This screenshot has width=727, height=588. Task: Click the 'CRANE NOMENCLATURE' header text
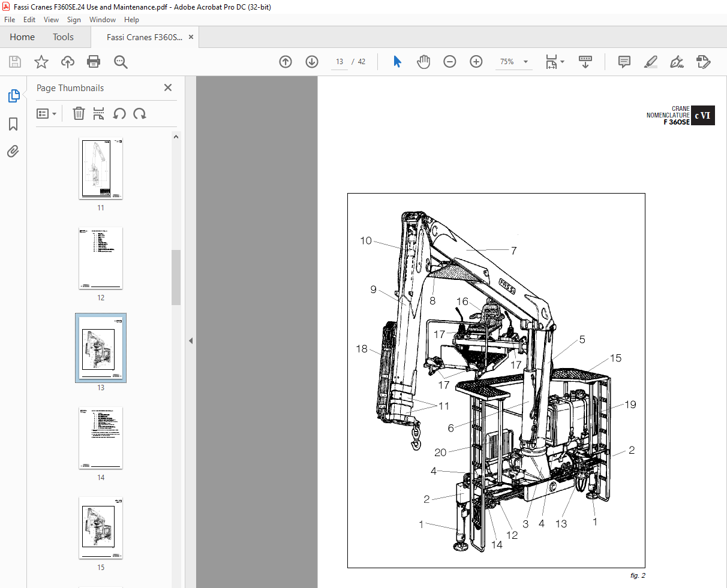[668, 112]
